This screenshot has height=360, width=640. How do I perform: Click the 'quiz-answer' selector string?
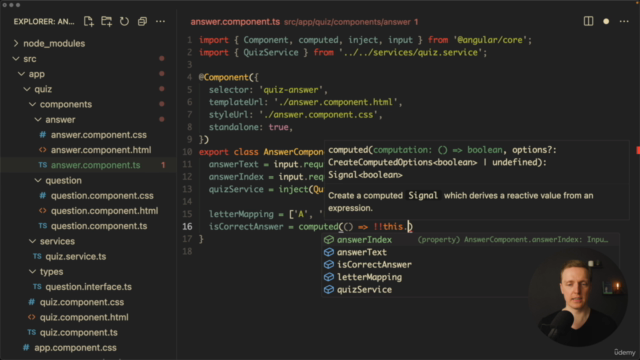(x=291, y=90)
